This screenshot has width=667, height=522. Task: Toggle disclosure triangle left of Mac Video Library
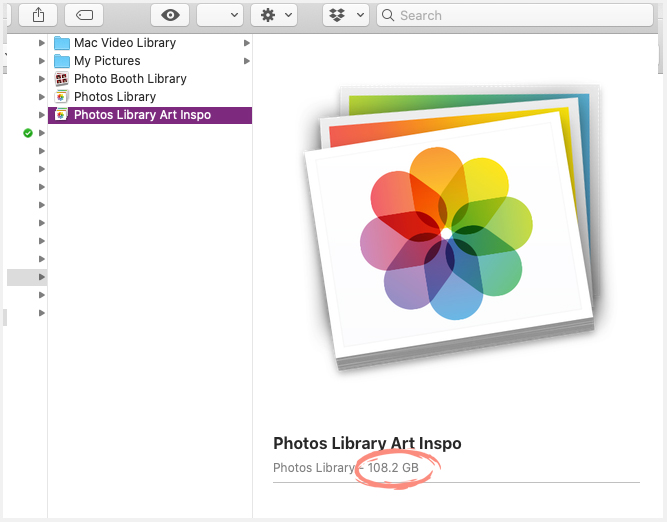coord(42,43)
